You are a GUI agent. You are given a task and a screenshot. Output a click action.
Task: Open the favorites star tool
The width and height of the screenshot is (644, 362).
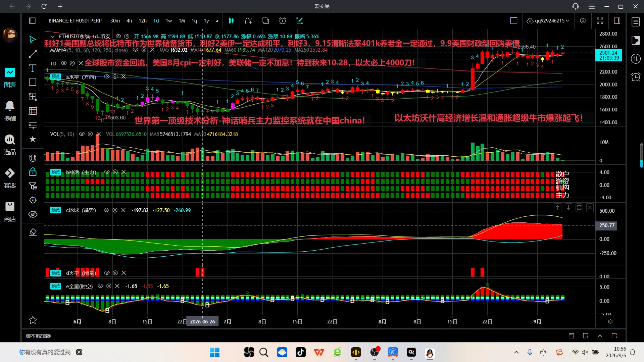[x=33, y=139]
